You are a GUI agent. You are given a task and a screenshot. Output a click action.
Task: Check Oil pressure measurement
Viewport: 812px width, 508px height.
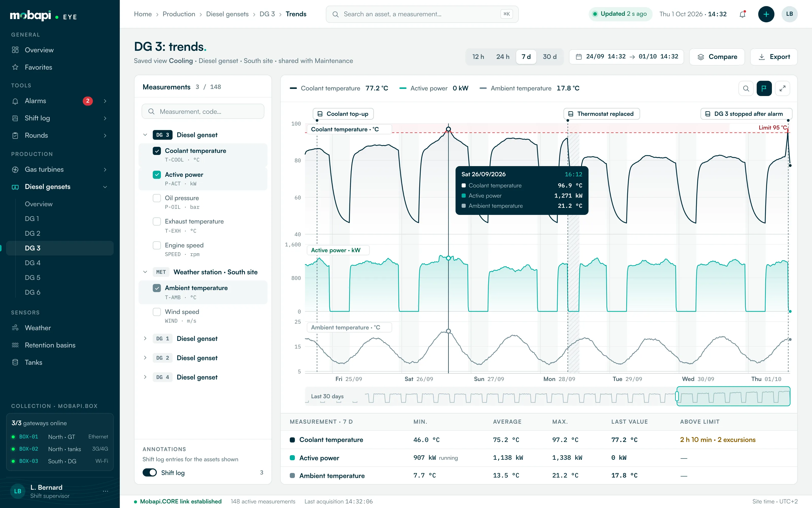(x=157, y=198)
